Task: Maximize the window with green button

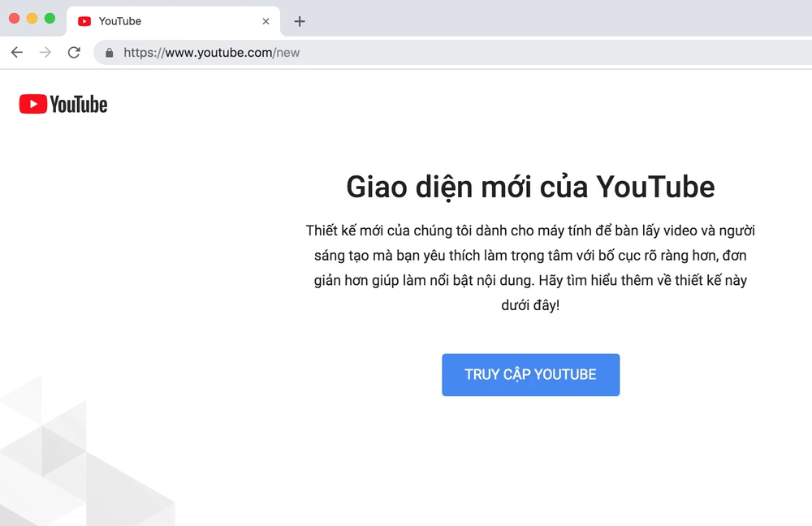Action: [x=50, y=18]
